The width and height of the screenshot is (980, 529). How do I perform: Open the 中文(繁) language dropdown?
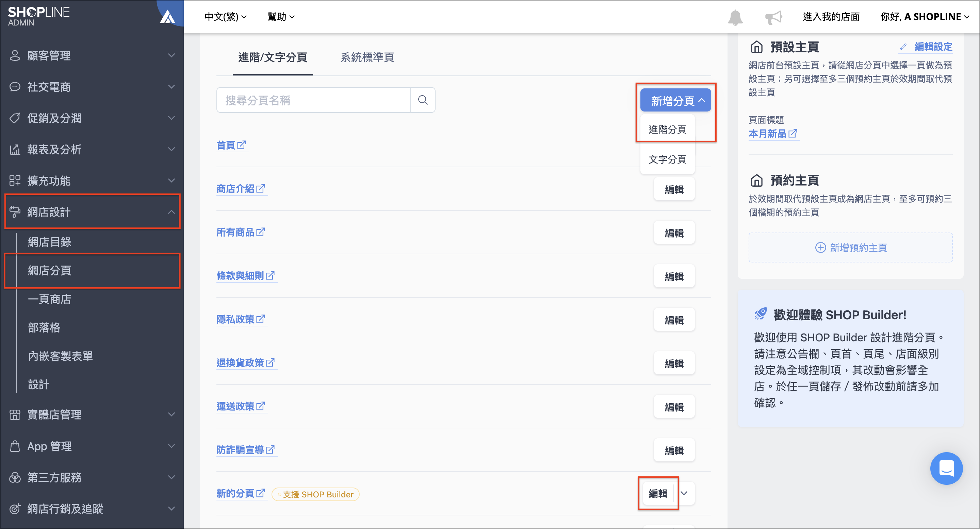click(225, 17)
